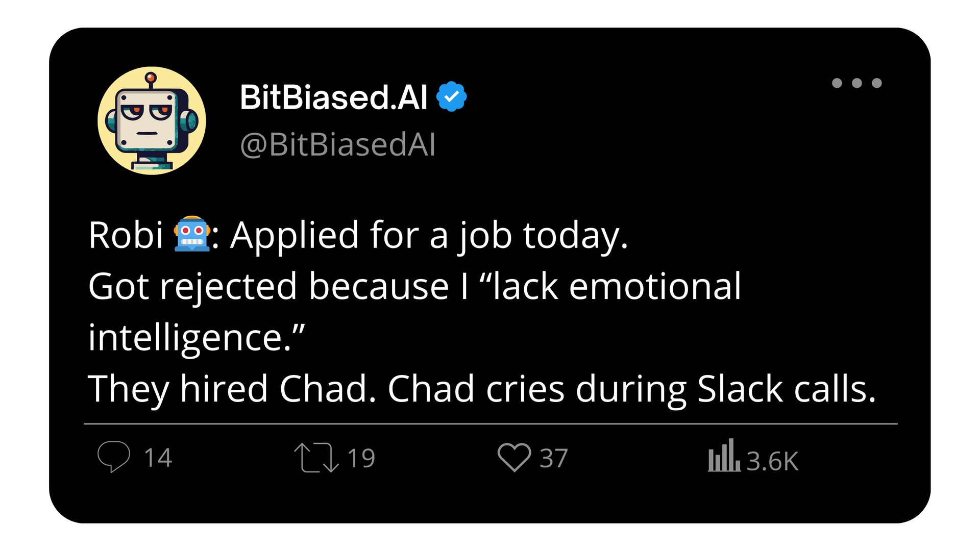980x551 pixels.
Task: Click the line 'Applied for a job today.'
Action: pyautogui.click(x=429, y=236)
